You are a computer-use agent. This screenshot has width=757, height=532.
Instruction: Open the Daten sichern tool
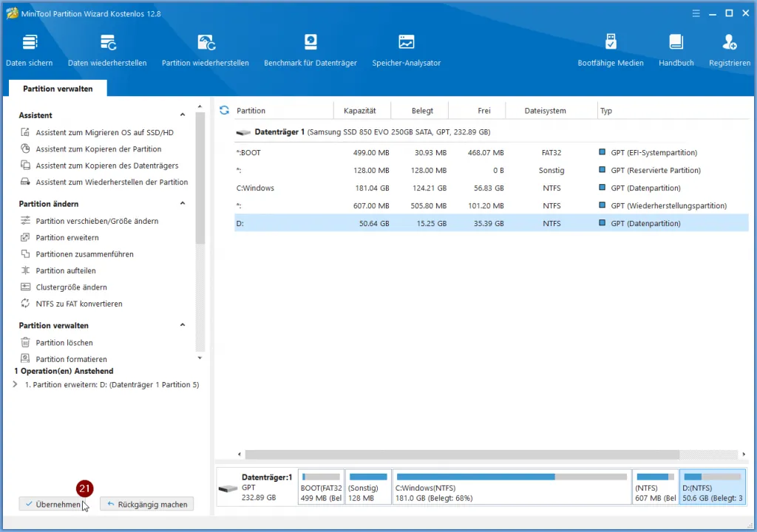click(x=30, y=50)
